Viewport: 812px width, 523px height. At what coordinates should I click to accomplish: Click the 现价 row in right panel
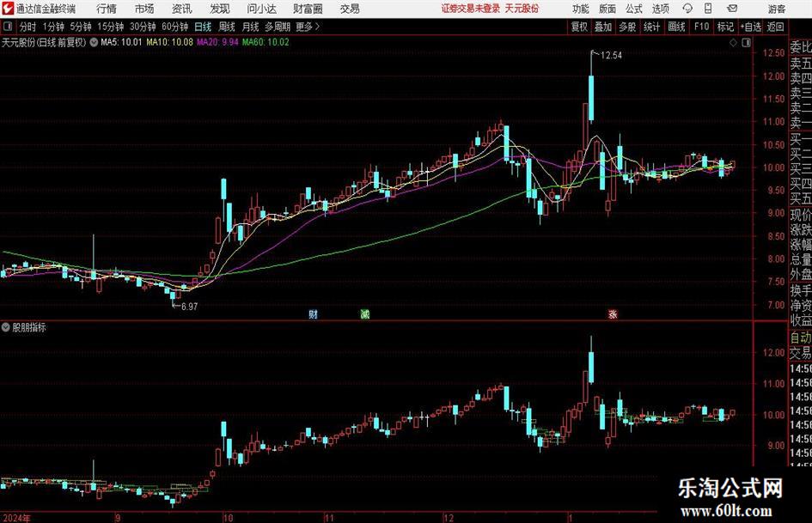click(x=801, y=215)
